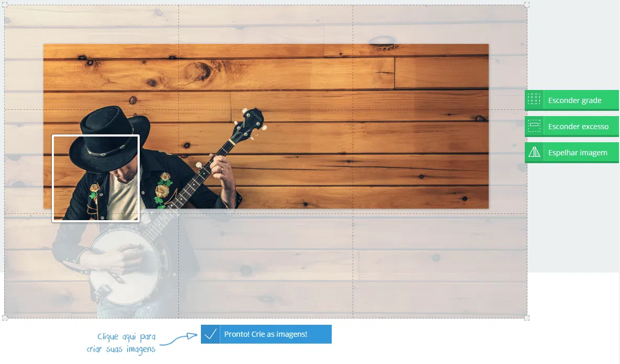This screenshot has width=620, height=364.
Task: Click the dashed rectangle icon for Esconder excesso
Action: point(534,126)
